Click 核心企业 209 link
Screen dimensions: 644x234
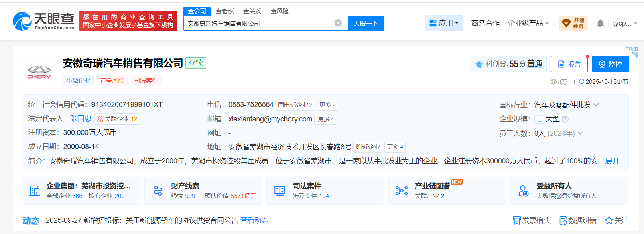point(106,196)
